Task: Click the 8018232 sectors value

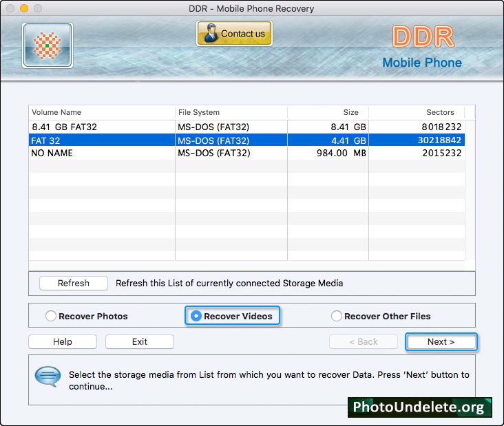Action: [x=441, y=127]
